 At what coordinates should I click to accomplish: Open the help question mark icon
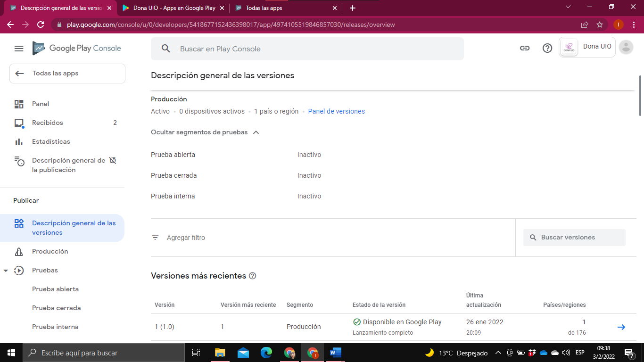[x=547, y=48]
